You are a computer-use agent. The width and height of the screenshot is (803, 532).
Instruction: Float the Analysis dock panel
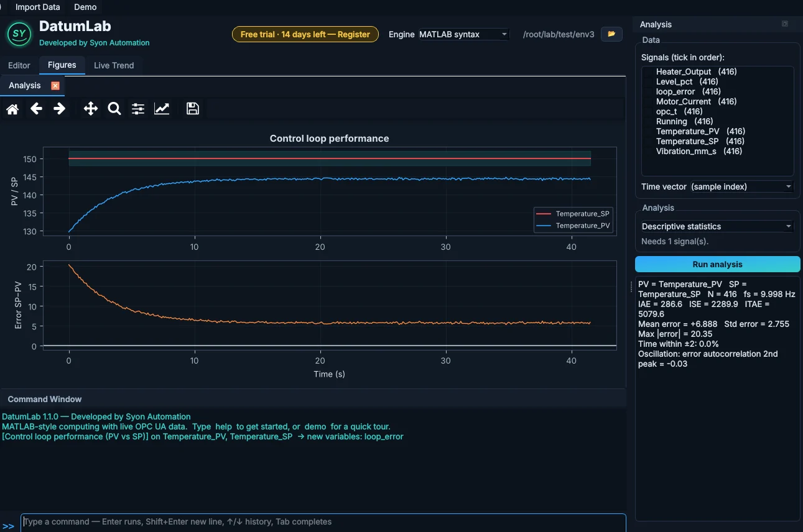point(785,24)
